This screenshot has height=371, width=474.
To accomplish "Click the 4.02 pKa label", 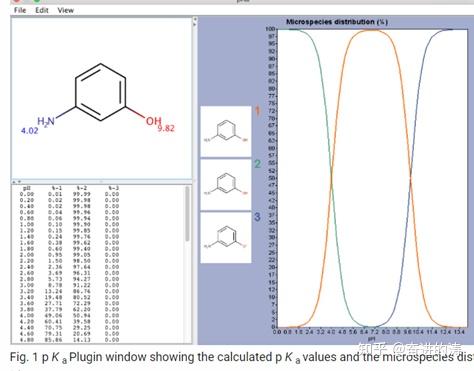I will pyautogui.click(x=30, y=130).
